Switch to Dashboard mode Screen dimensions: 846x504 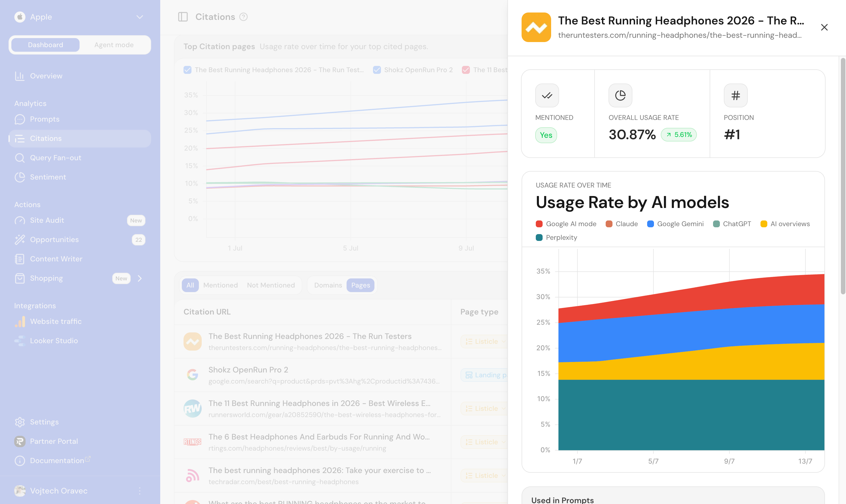click(x=45, y=45)
